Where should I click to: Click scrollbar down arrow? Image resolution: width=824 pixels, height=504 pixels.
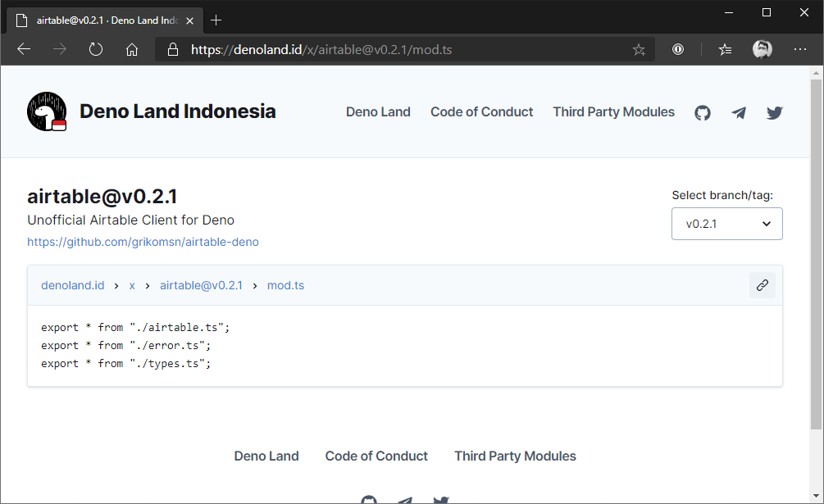pyautogui.click(x=816, y=496)
